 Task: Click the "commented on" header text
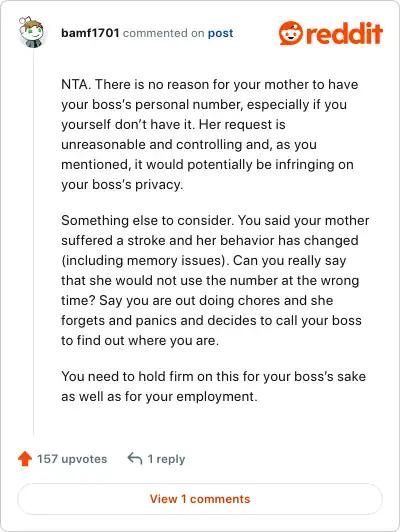click(164, 33)
